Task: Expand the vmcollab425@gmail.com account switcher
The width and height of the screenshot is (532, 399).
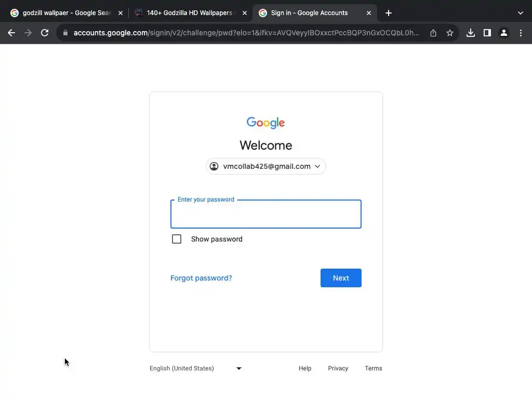Action: pyautogui.click(x=266, y=166)
